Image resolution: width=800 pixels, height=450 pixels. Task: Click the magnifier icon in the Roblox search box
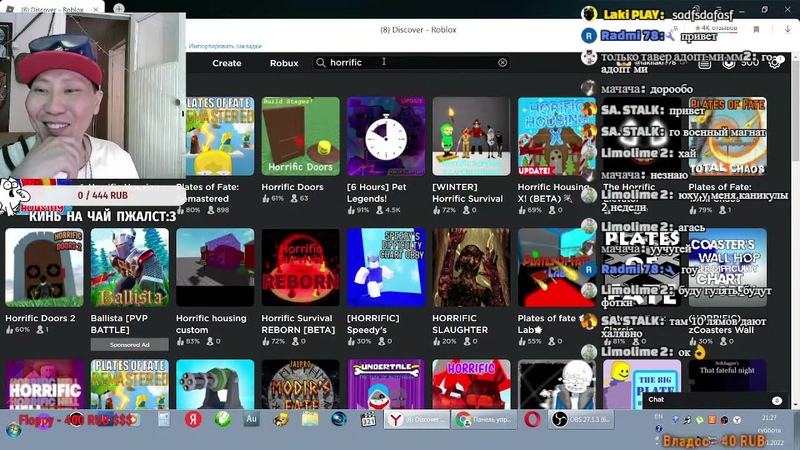320,62
